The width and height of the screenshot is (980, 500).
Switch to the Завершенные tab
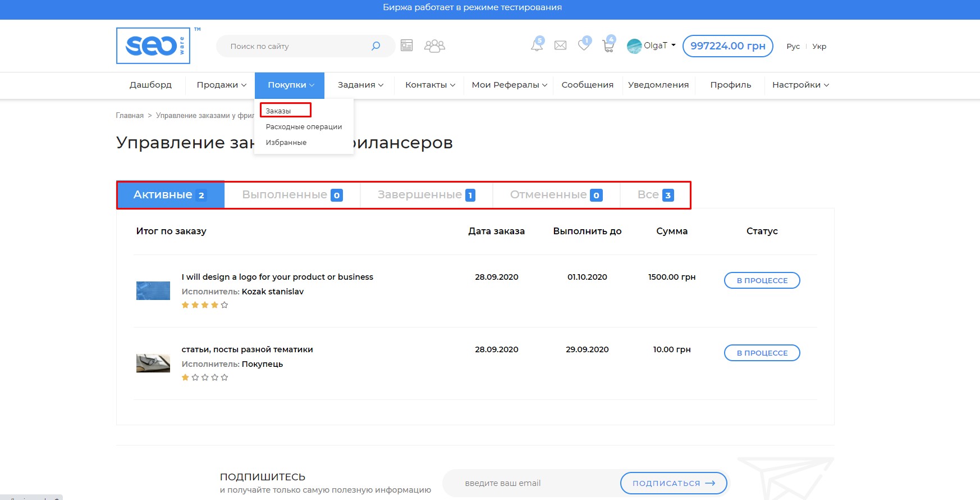(x=426, y=195)
